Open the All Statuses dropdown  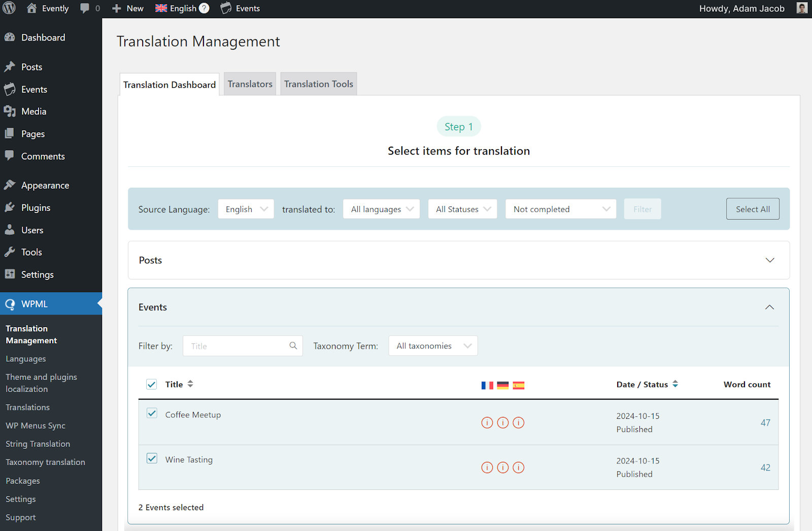[x=462, y=208]
